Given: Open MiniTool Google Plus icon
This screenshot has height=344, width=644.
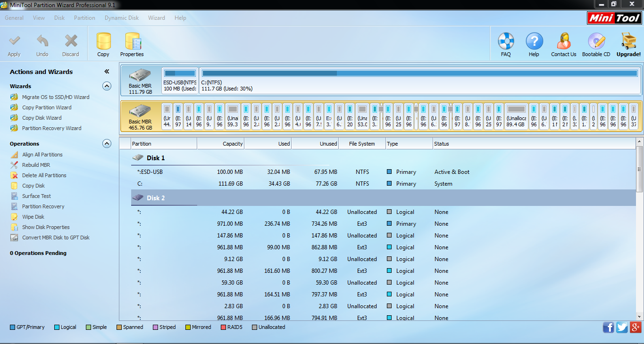Looking at the screenshot, I should pyautogui.click(x=636, y=328).
